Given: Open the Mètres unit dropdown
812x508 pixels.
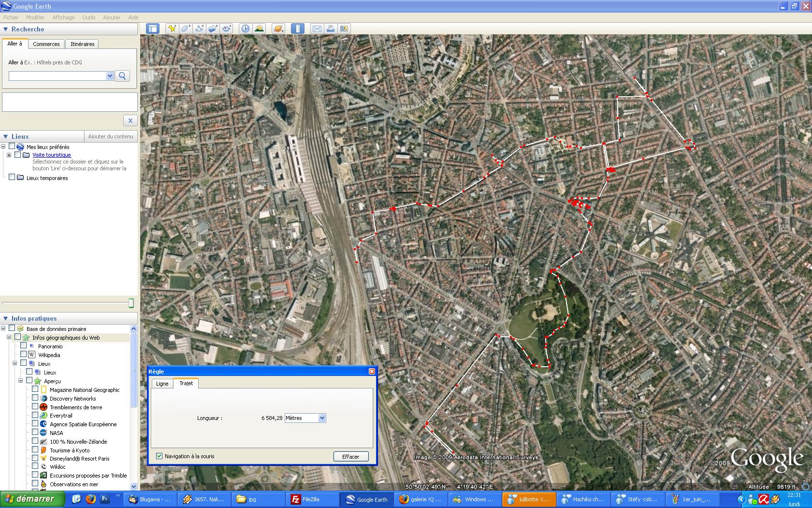Looking at the screenshot, I should [322, 418].
